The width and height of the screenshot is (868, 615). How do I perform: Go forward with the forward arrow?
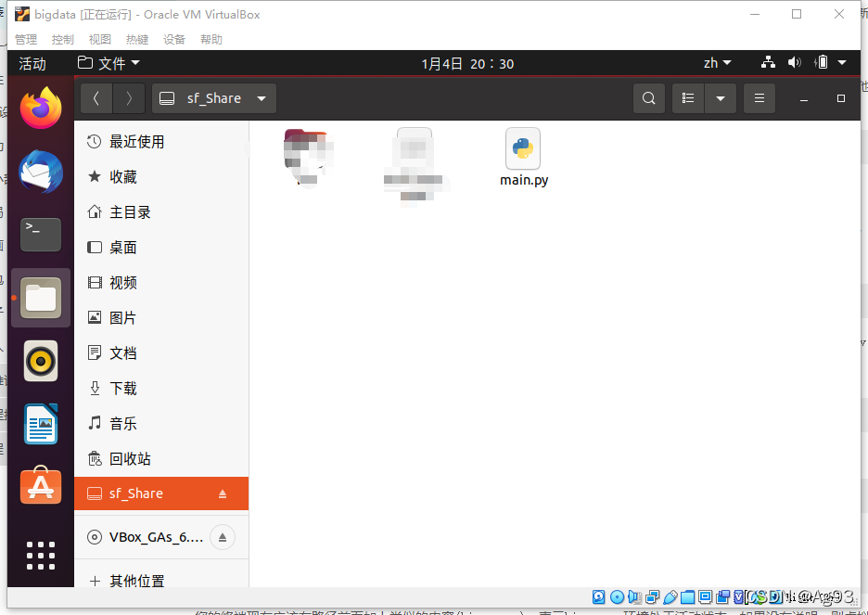pyautogui.click(x=129, y=98)
